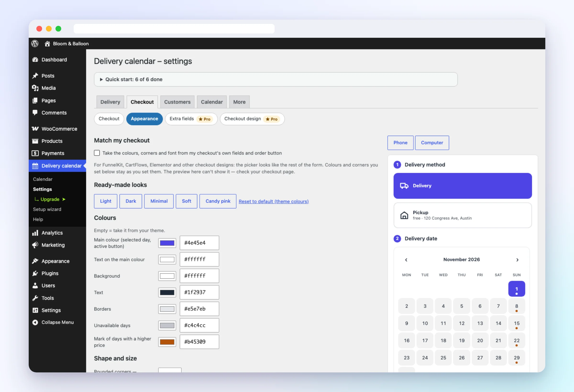Go to the next month in the calendar
574x392 pixels.
[517, 260]
